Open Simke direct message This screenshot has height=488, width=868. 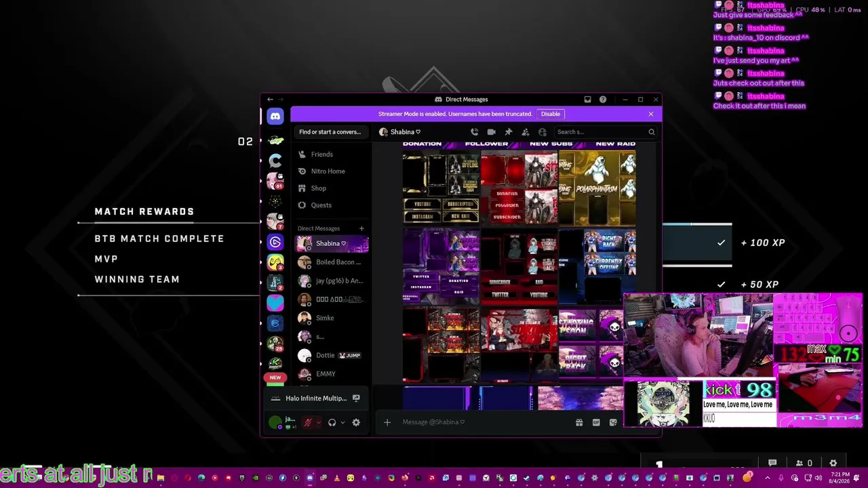332,318
